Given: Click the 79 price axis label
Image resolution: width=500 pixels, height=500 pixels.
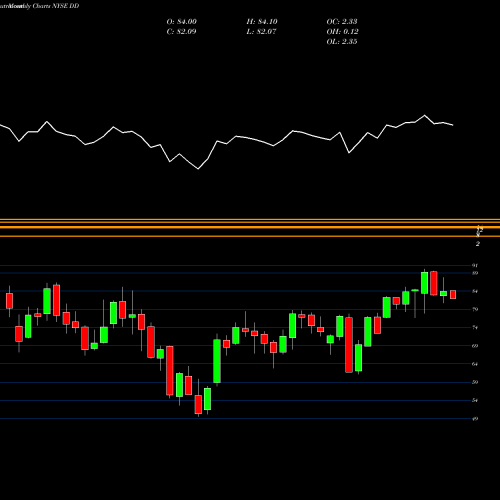Looking at the screenshot, I should click(x=475, y=309).
